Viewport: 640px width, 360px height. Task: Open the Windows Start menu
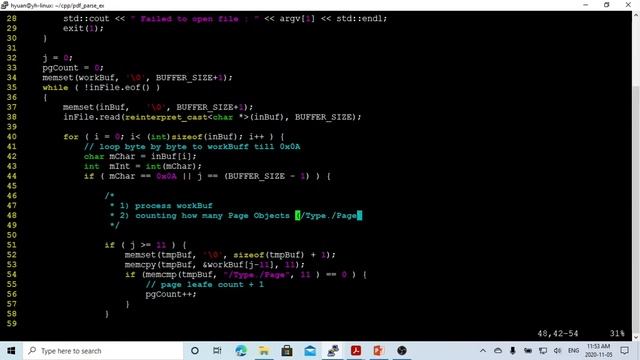(x=11, y=351)
